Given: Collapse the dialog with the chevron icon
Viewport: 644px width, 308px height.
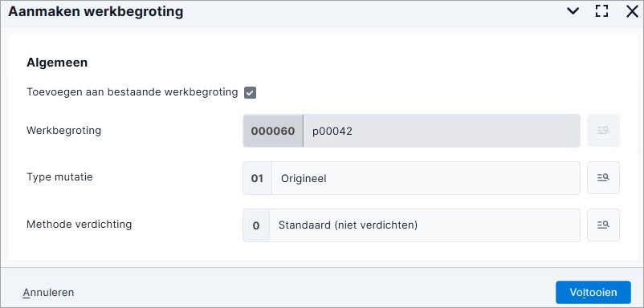Looking at the screenshot, I should 573,11.
